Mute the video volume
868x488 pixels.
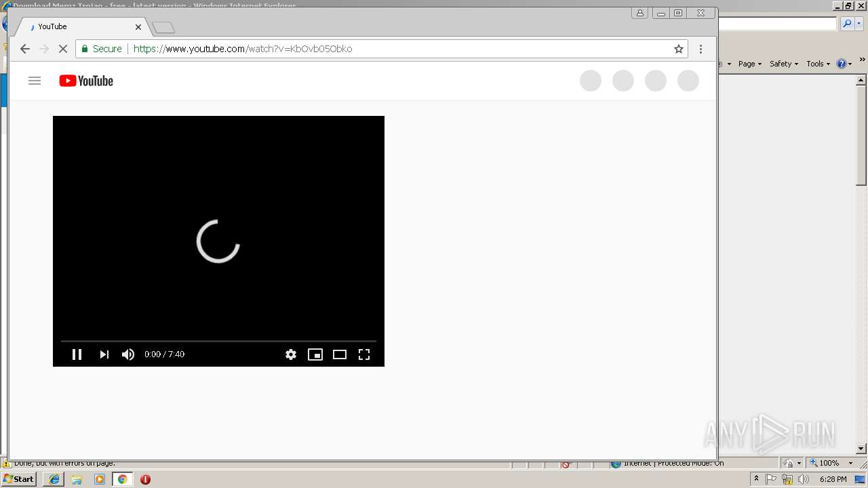128,354
